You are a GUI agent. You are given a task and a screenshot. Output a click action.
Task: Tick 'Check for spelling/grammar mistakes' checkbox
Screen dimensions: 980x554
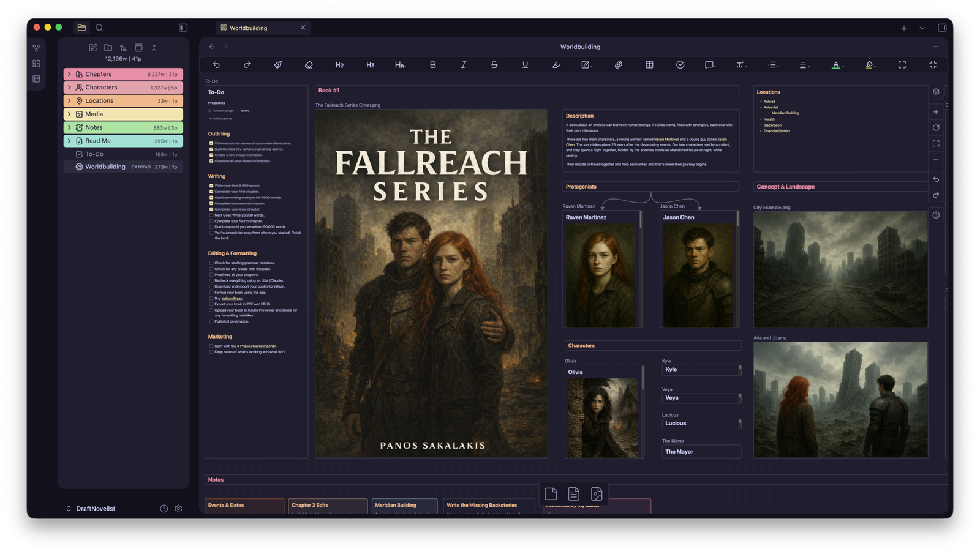pos(211,263)
